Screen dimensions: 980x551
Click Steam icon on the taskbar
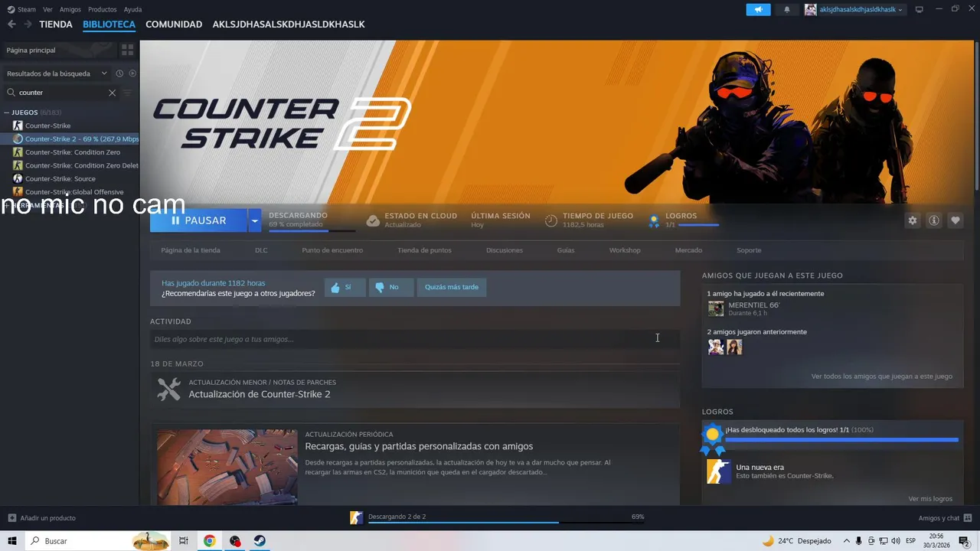pyautogui.click(x=260, y=541)
